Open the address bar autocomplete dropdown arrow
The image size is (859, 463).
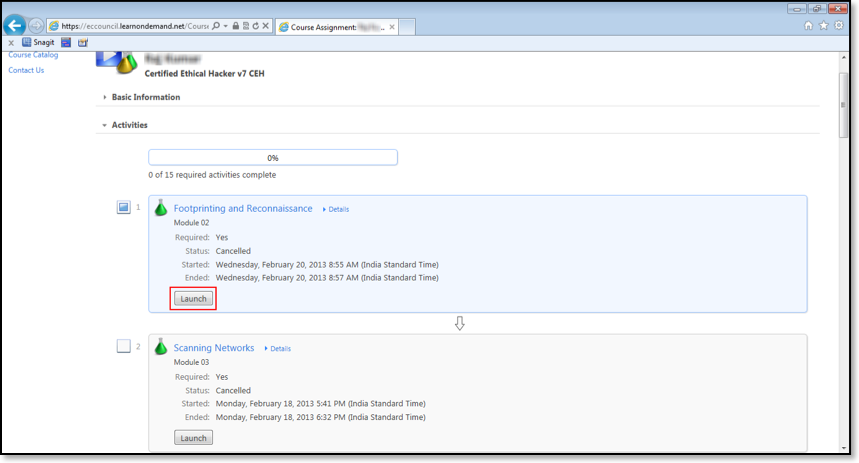coord(225,26)
